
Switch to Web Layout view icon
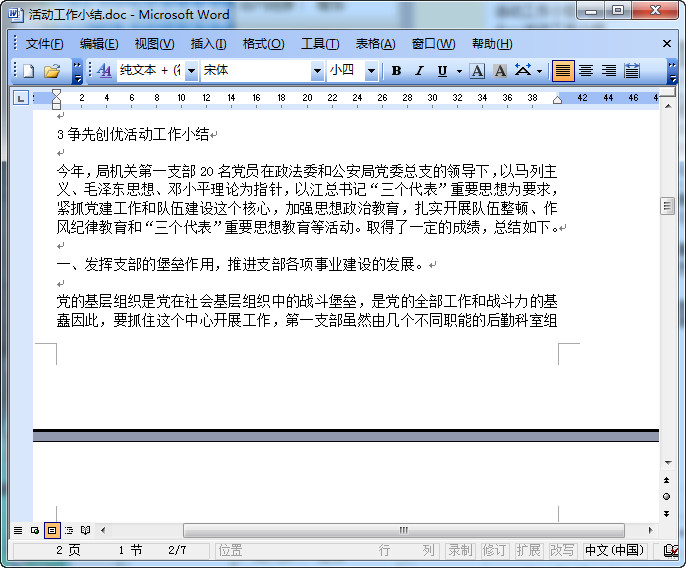(35, 530)
